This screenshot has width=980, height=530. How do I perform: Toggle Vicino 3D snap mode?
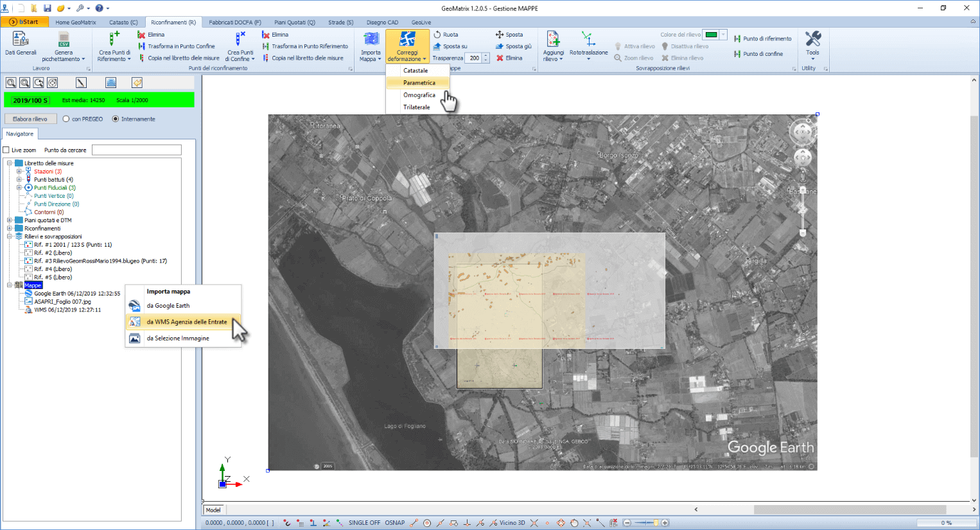(507, 523)
